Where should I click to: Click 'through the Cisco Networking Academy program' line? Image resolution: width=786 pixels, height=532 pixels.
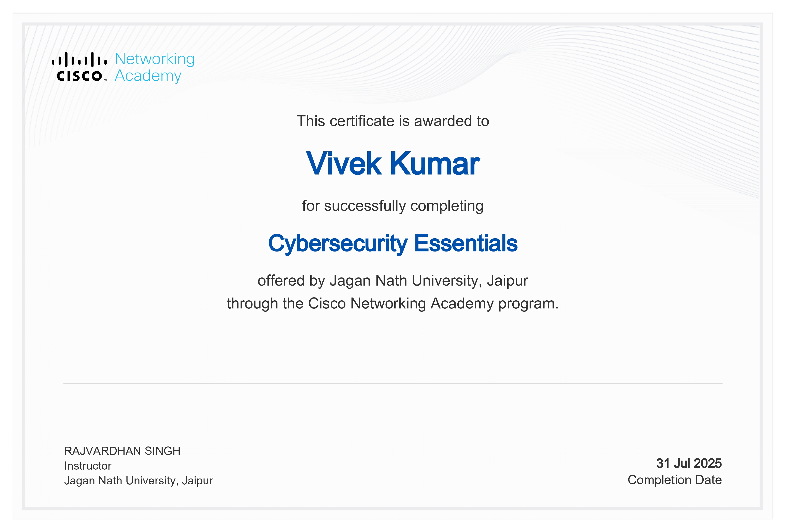393,304
